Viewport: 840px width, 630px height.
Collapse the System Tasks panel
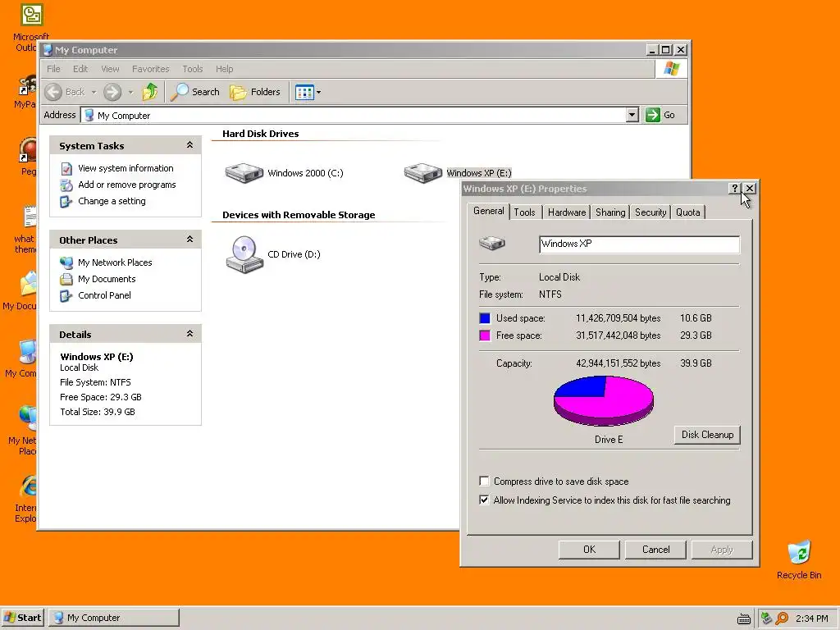click(189, 145)
